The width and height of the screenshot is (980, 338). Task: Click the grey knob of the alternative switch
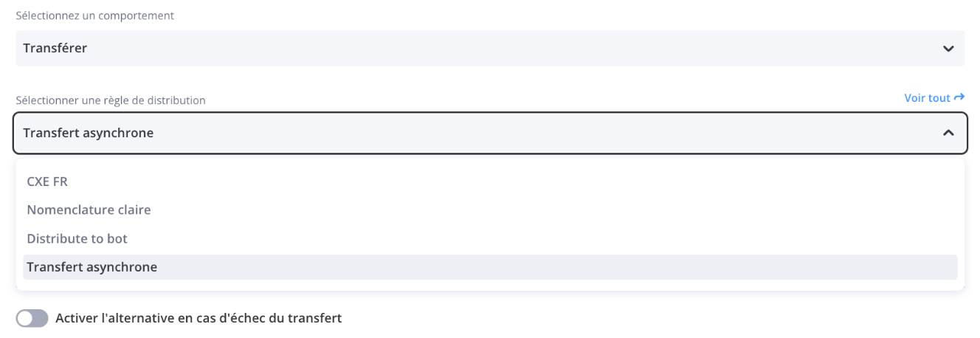(x=25, y=318)
